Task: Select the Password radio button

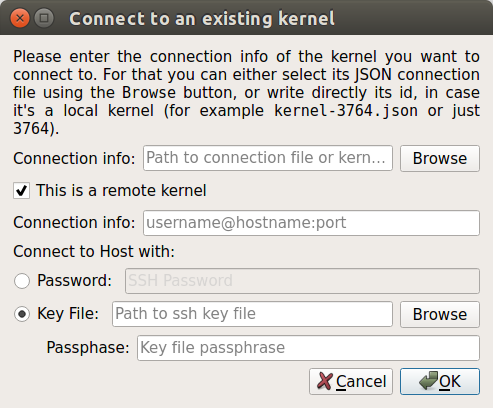Action: point(22,281)
